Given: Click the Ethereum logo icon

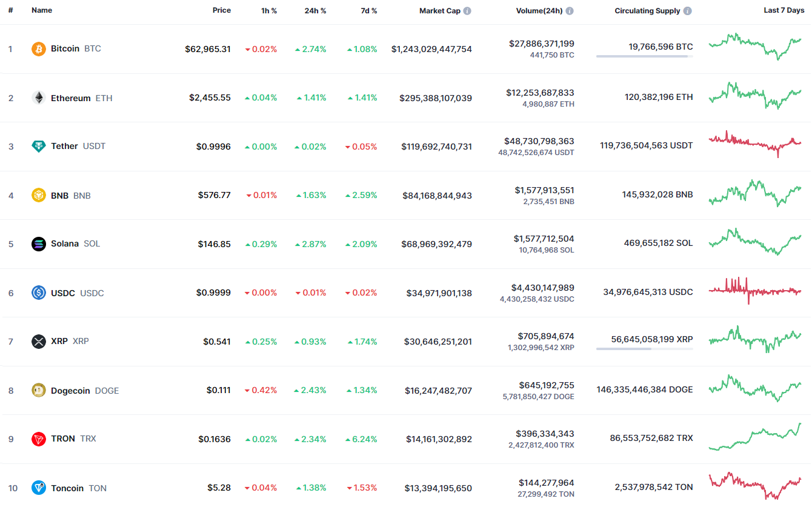Looking at the screenshot, I should point(39,98).
